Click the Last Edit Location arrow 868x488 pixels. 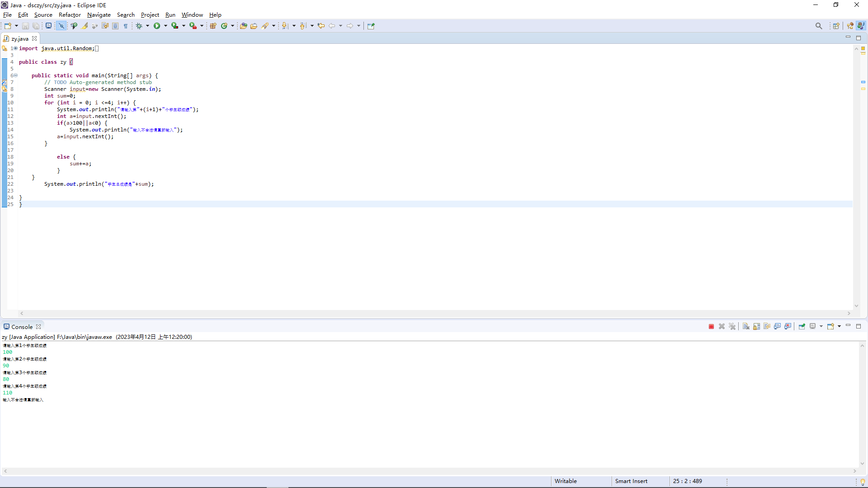coord(321,26)
